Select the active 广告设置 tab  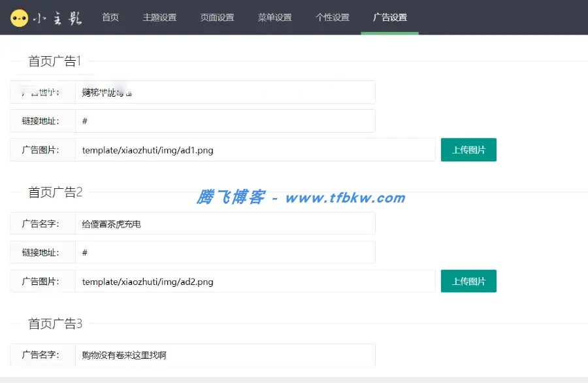click(x=389, y=18)
